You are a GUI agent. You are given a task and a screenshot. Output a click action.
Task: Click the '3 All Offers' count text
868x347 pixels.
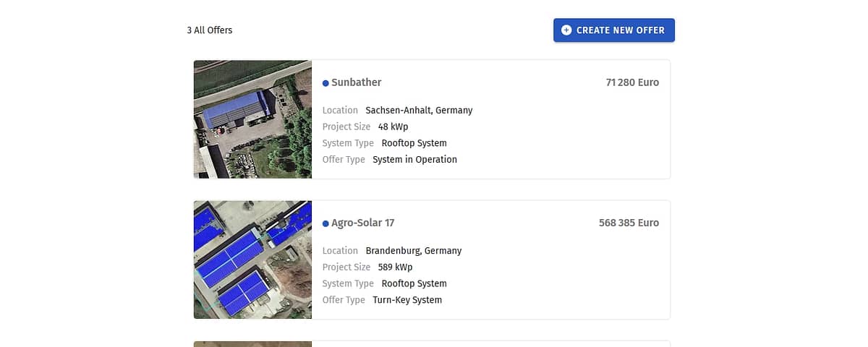(x=210, y=30)
